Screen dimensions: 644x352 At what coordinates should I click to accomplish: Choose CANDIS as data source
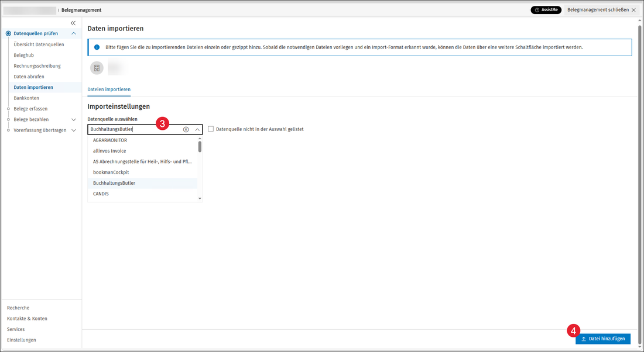142,194
